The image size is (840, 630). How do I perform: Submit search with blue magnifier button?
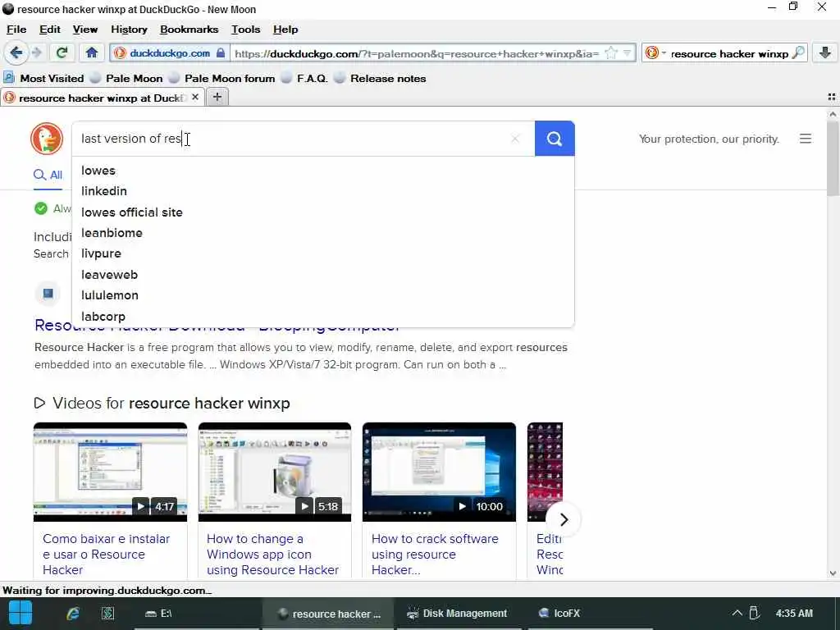(555, 139)
